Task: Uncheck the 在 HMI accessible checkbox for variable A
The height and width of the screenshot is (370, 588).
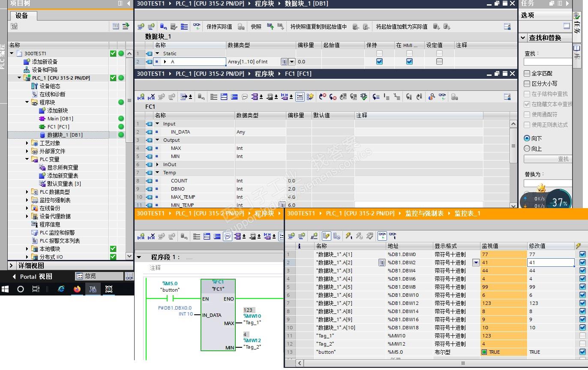Action: 409,62
